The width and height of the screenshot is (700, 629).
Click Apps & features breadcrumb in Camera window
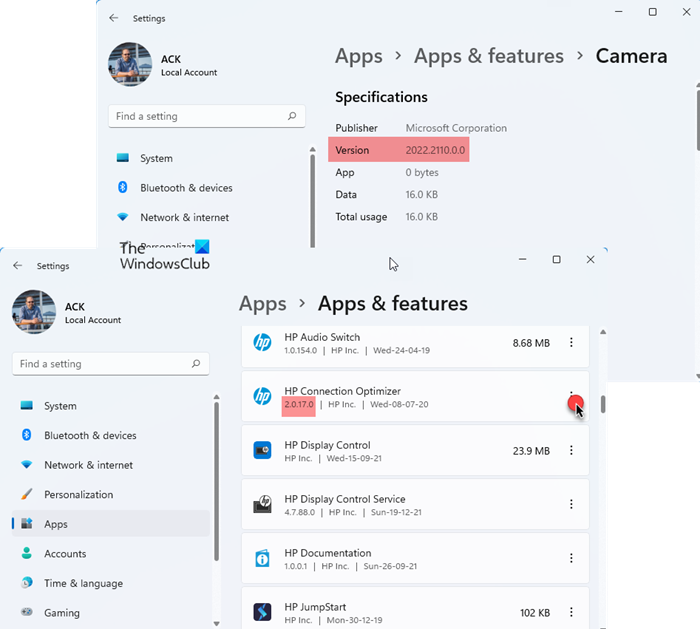tap(488, 56)
